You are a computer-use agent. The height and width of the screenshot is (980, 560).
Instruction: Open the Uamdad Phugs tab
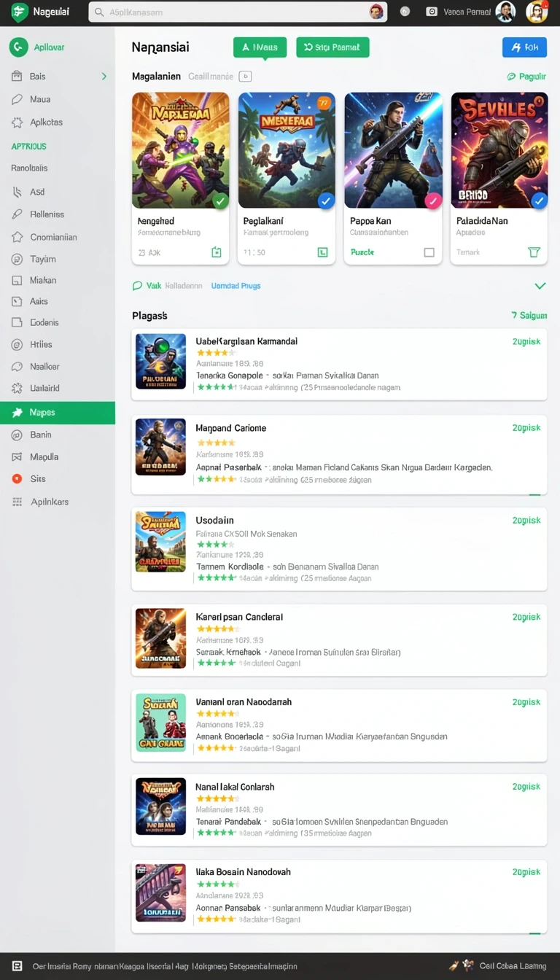click(x=236, y=286)
